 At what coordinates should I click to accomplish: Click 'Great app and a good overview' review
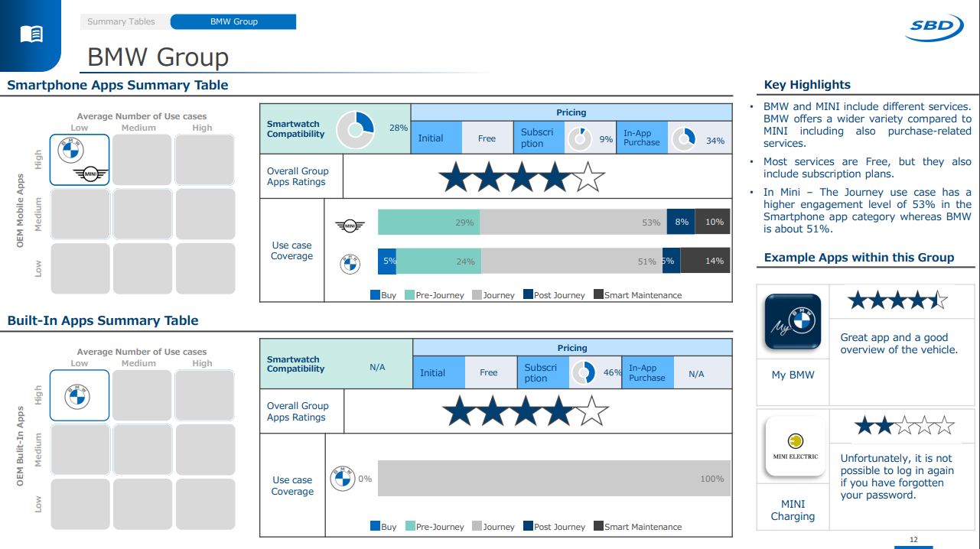pos(899,343)
